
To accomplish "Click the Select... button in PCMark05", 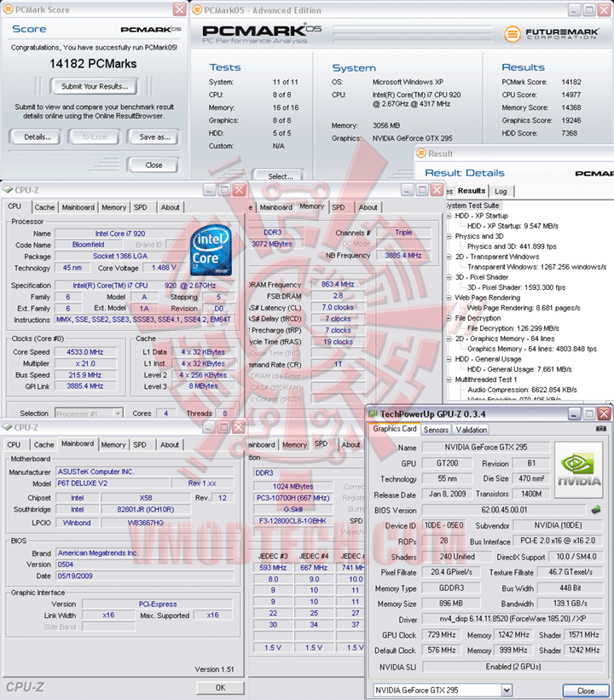I will 280,176.
